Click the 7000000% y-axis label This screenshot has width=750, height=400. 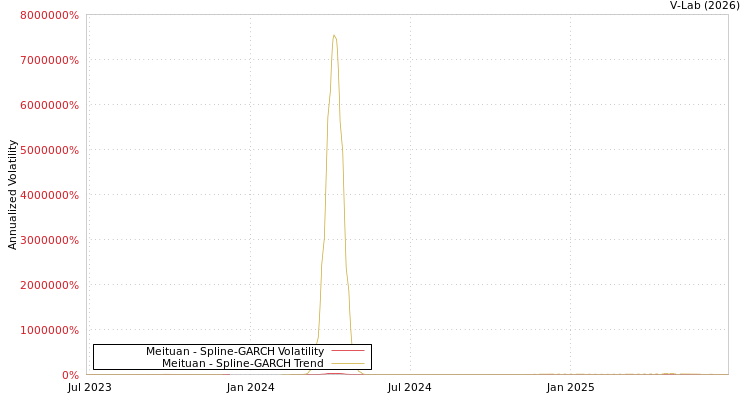[49, 60]
